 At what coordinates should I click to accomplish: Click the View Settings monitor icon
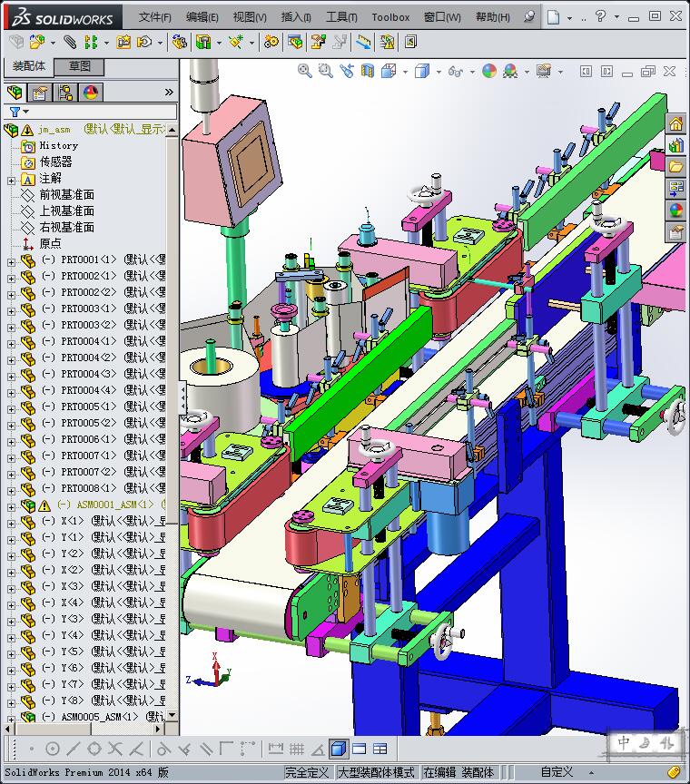(x=544, y=71)
